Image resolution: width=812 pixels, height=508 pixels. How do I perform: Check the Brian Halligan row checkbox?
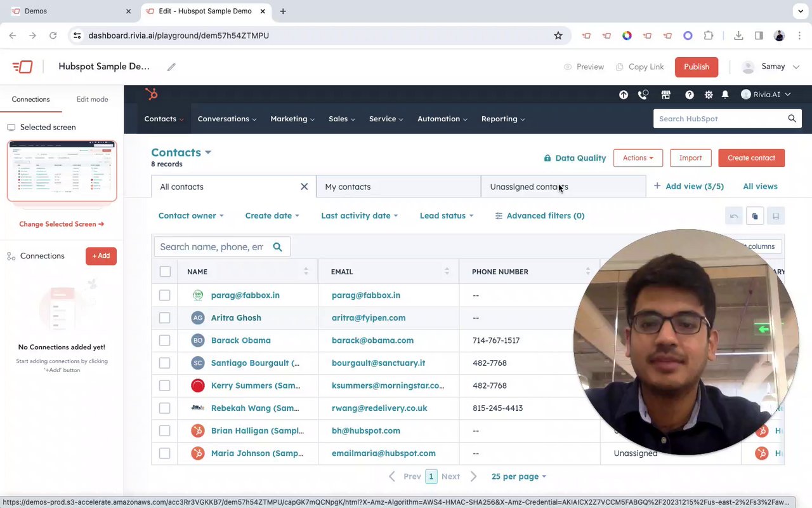click(165, 431)
